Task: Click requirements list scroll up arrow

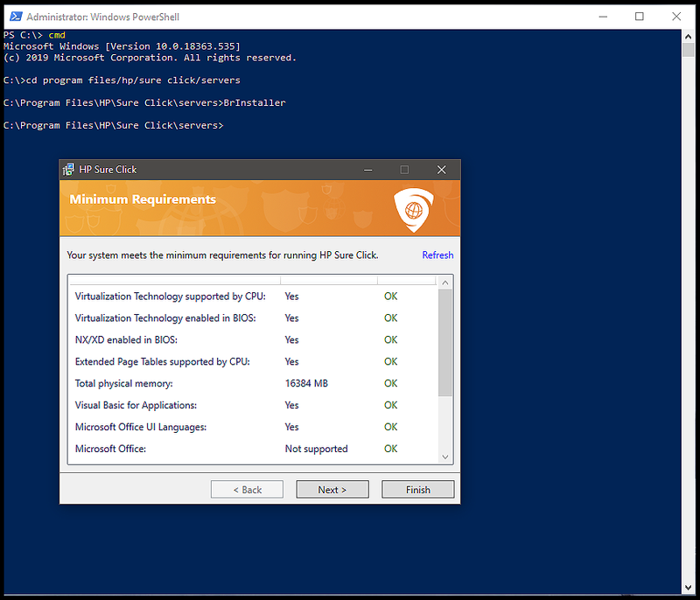Action: (445, 283)
